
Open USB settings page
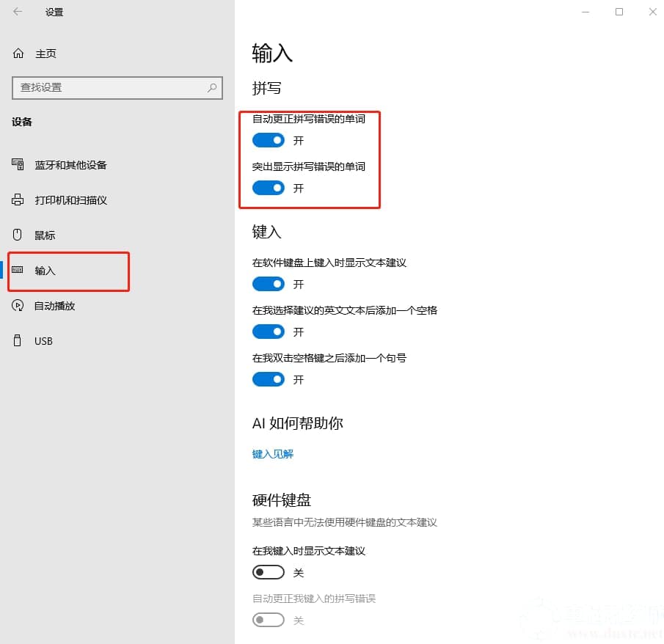point(43,341)
